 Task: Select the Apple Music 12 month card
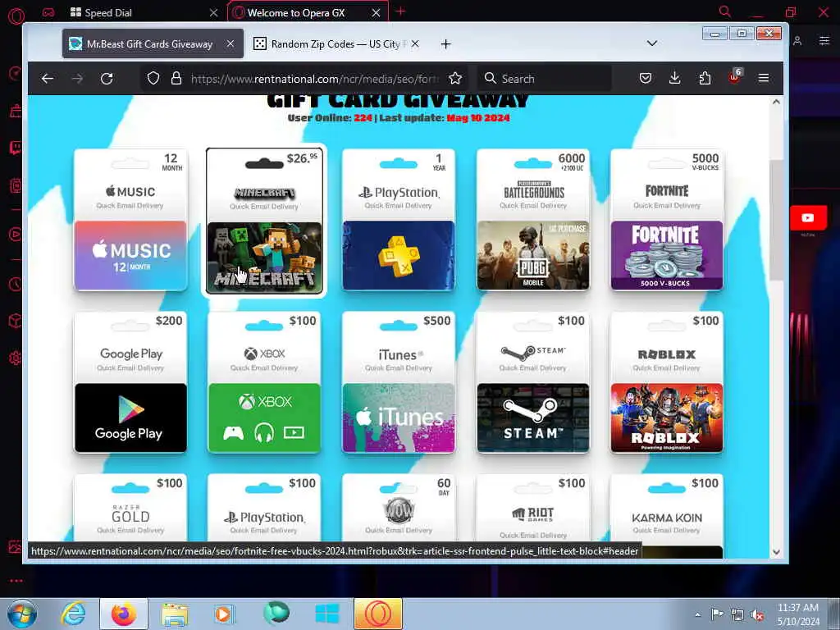pos(130,220)
